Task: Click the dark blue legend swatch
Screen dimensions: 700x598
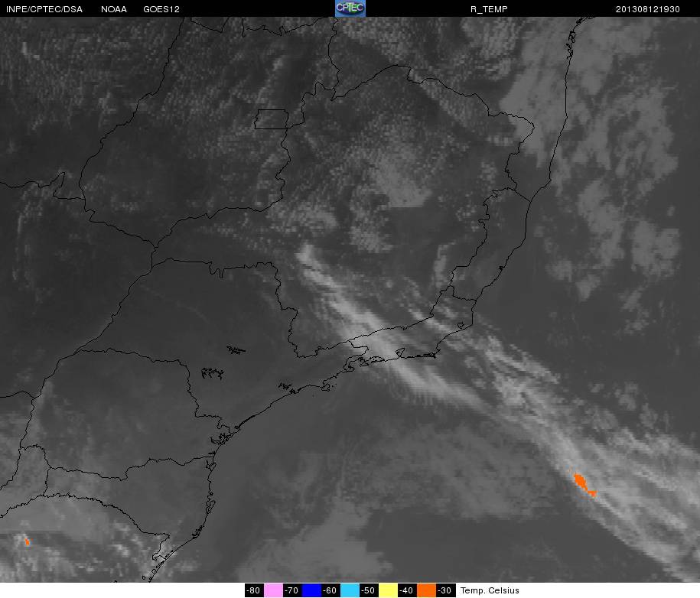Action: coord(311,590)
